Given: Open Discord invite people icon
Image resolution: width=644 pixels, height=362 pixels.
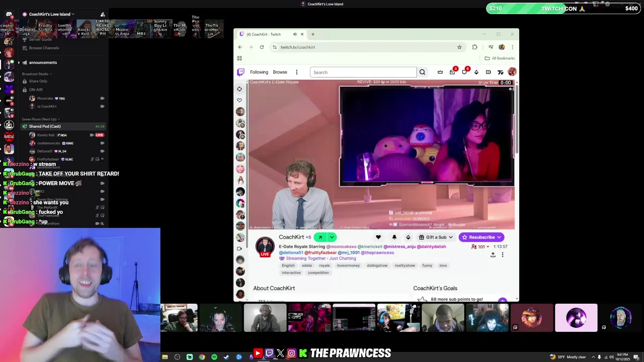Looking at the screenshot, I should 103,14.
